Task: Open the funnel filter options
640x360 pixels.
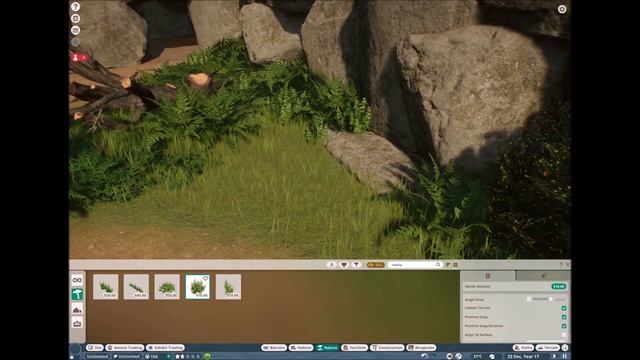Action: pos(356,265)
